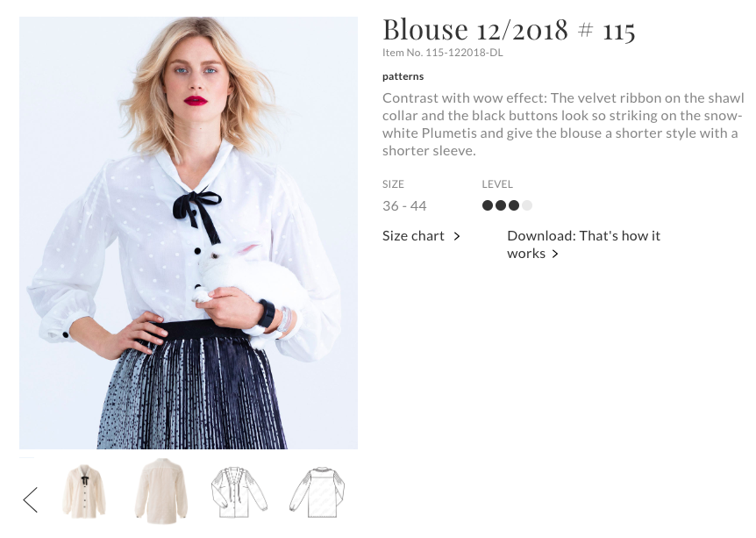This screenshot has width=756, height=538.
Task: Click the blouse description paragraph
Action: (x=563, y=124)
